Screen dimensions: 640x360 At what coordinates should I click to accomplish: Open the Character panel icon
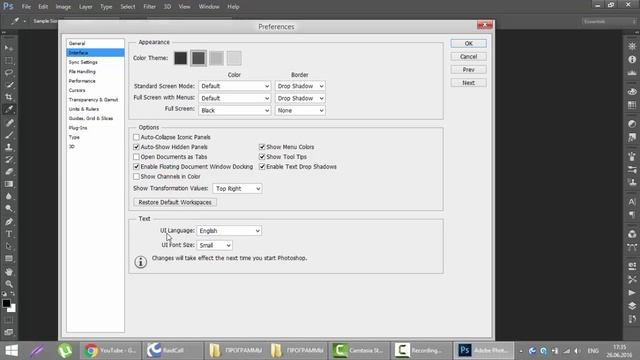[x=632, y=202]
